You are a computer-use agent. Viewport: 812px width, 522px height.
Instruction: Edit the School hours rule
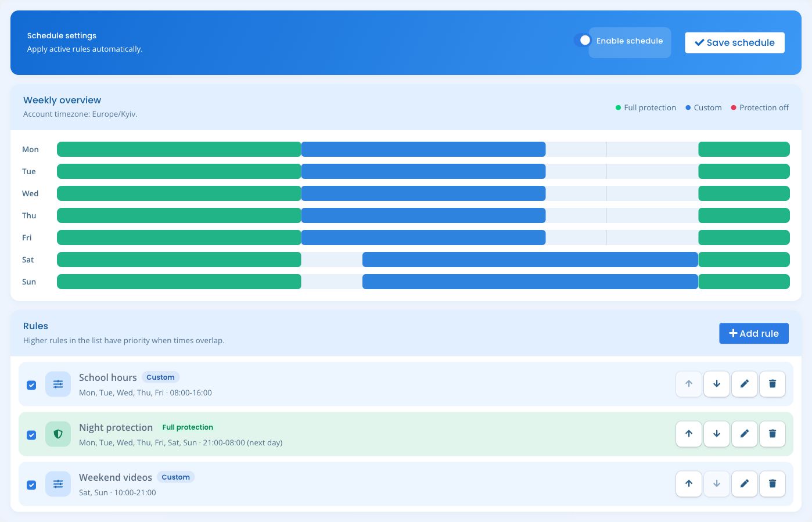(x=745, y=384)
